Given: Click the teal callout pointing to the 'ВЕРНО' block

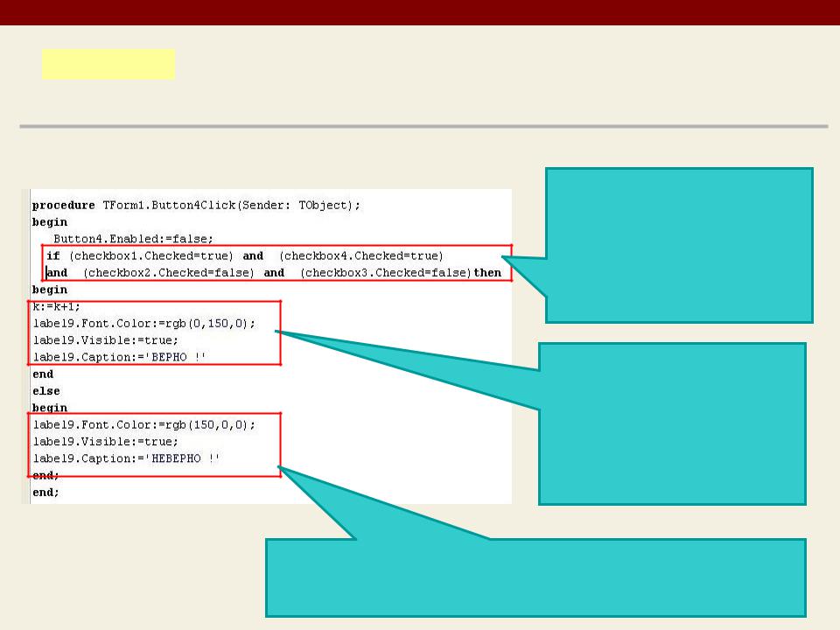Looking at the screenshot, I should pos(672,423).
